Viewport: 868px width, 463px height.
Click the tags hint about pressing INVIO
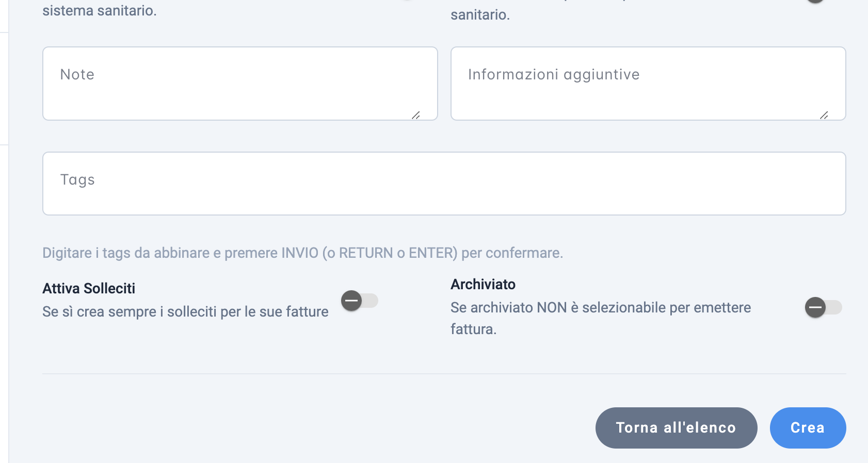(x=303, y=253)
